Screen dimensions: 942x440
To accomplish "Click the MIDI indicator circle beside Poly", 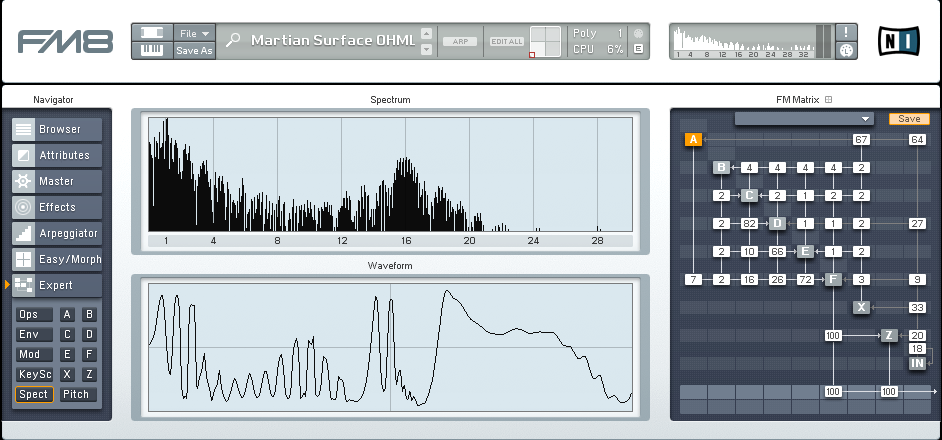I will (x=638, y=34).
